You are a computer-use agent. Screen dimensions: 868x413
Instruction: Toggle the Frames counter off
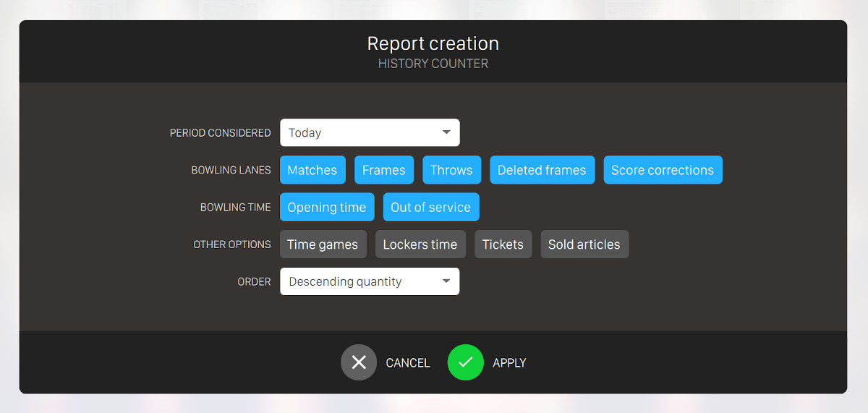[x=384, y=170]
